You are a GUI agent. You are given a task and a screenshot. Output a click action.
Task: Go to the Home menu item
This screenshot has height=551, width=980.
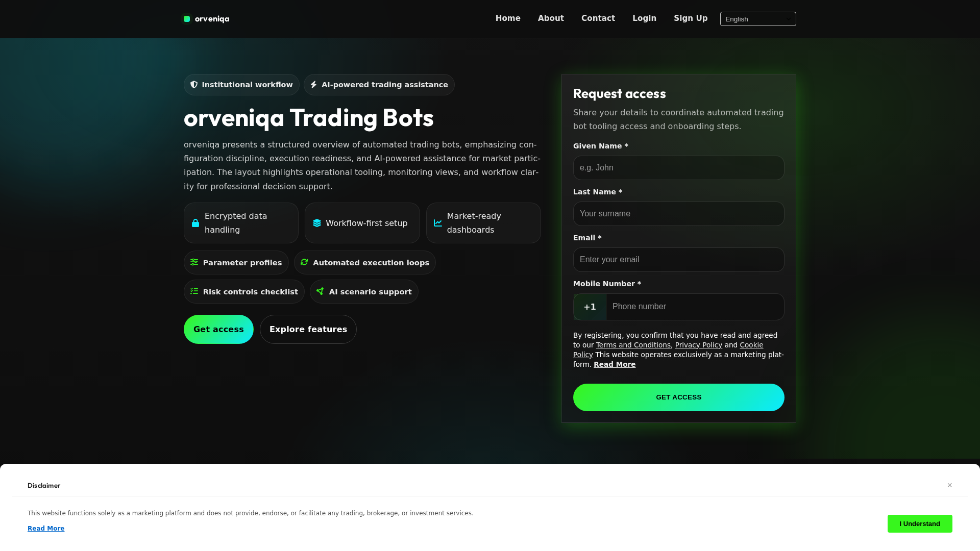coord(508,18)
